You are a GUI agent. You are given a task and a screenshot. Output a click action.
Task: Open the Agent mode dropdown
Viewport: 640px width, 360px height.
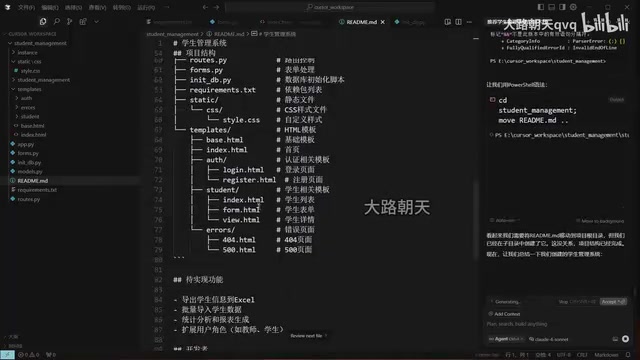pos(505,339)
